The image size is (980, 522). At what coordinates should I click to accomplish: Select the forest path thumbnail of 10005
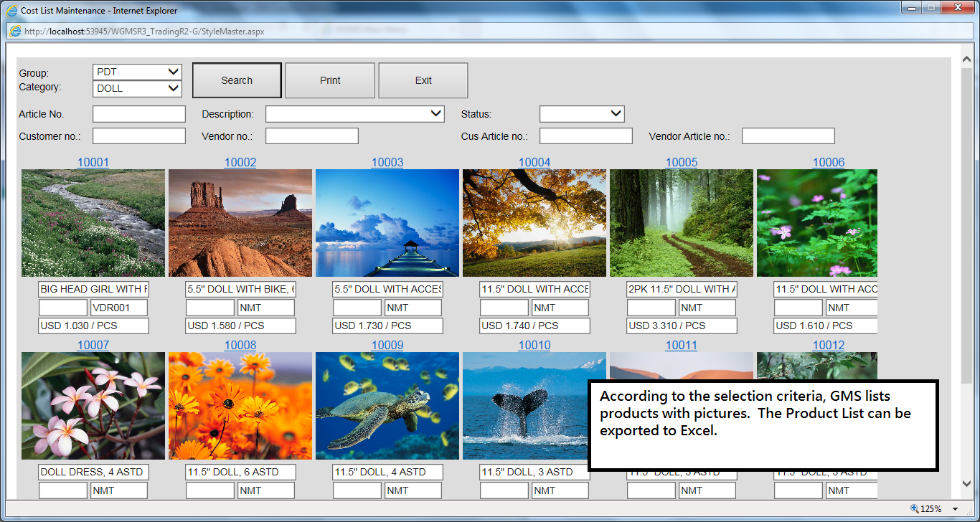pos(682,223)
